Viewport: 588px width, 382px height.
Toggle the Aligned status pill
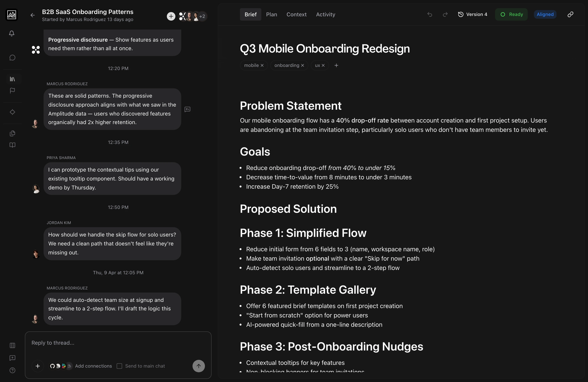[x=545, y=14]
